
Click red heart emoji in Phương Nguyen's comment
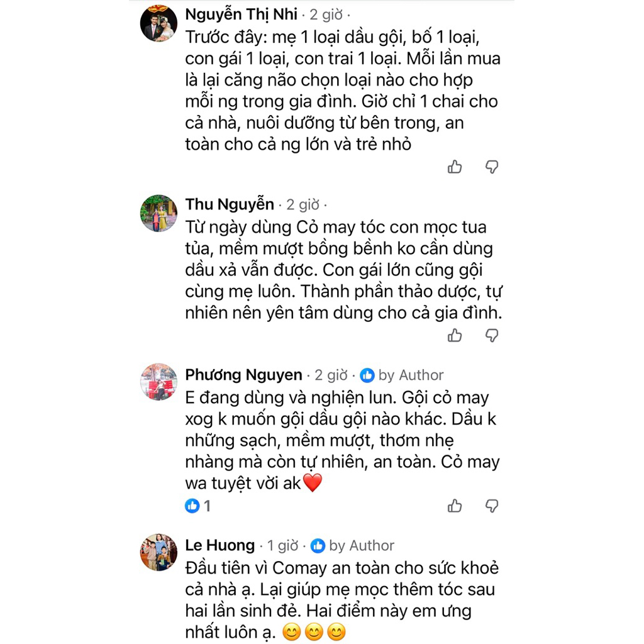[313, 483]
